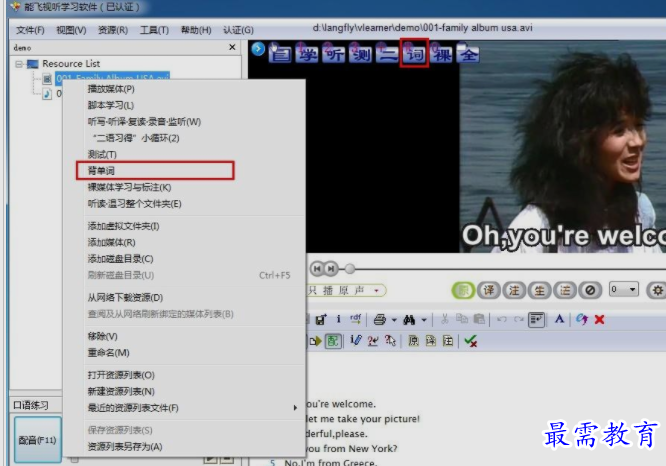Select the 全 whole folder mode icon

click(x=468, y=54)
